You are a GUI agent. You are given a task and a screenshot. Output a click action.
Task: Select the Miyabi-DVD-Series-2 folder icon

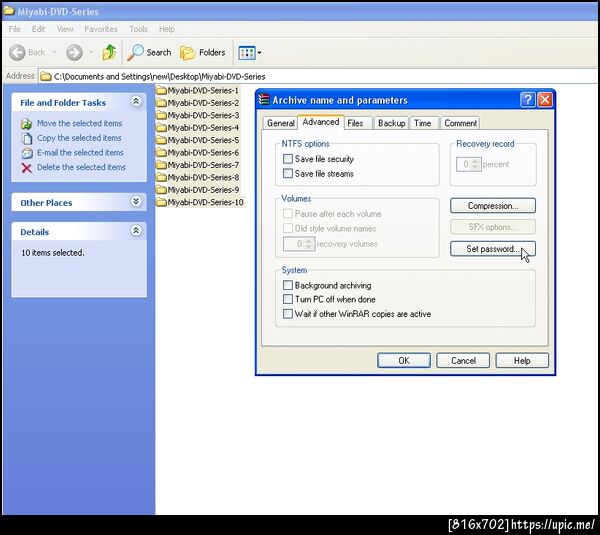point(161,103)
